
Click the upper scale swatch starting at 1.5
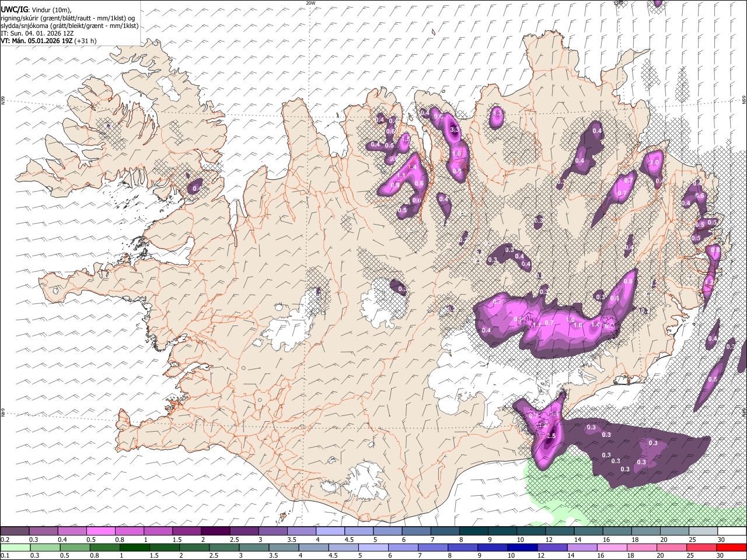[187, 531]
